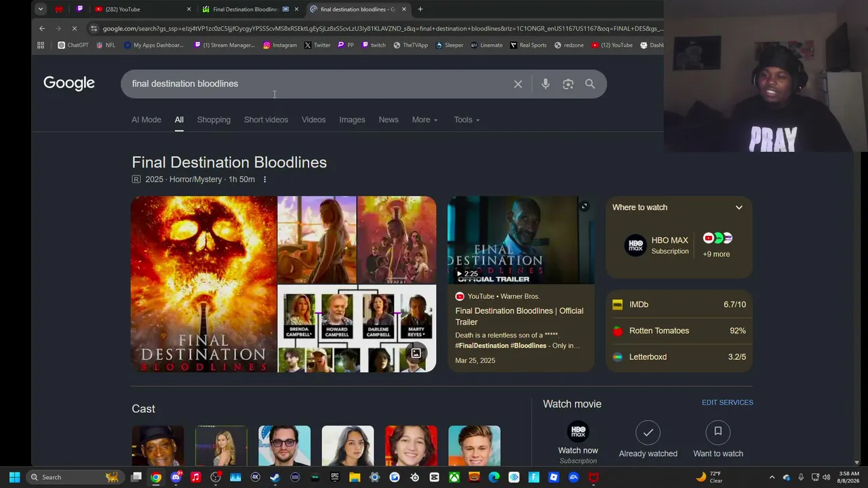Click Watch now on HBO Max

point(578,441)
